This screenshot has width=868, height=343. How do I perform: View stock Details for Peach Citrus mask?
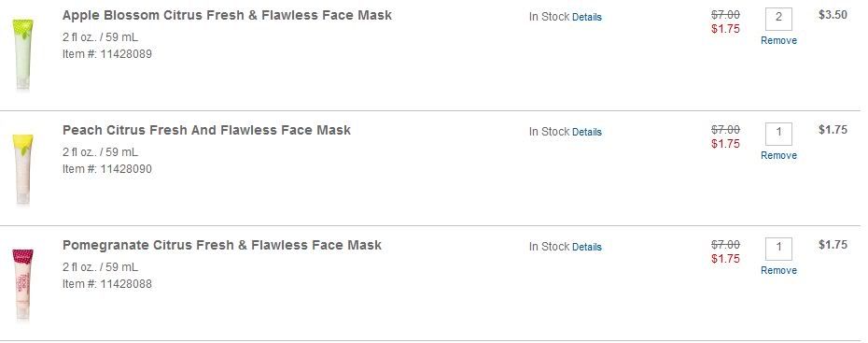[587, 132]
